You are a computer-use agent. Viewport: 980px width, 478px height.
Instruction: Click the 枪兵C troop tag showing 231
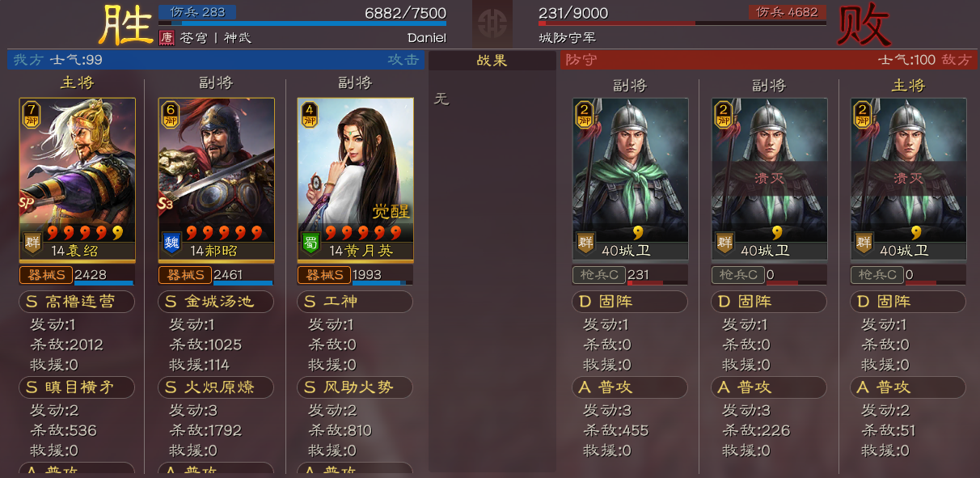click(599, 275)
